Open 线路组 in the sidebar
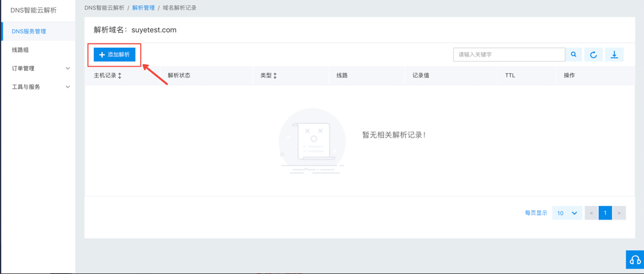Viewport: 644px width, 274px height. [20, 50]
